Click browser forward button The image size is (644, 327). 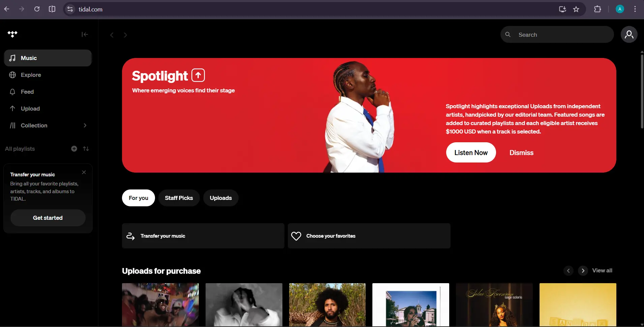point(22,9)
